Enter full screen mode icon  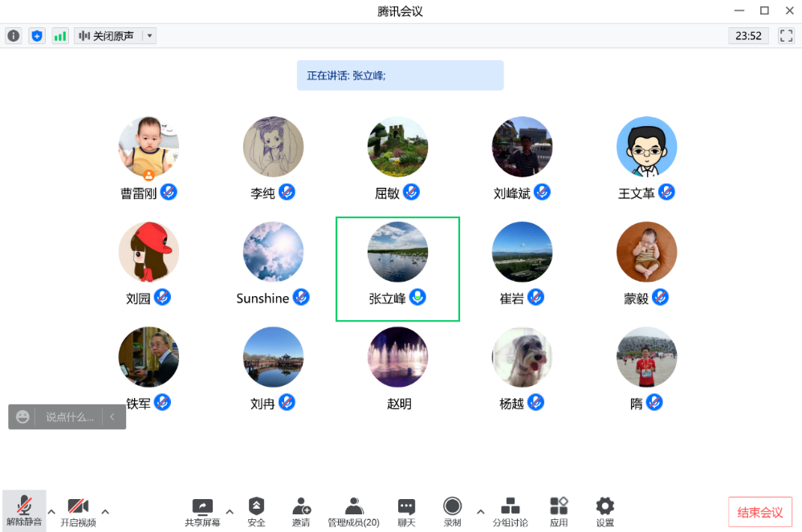[x=786, y=36]
